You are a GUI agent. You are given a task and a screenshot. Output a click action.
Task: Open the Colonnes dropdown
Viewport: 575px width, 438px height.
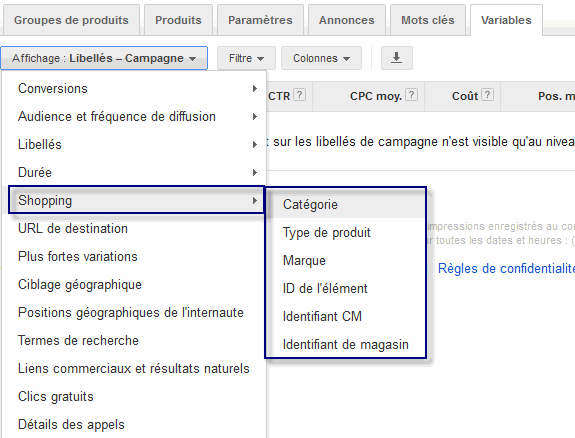pyautogui.click(x=321, y=58)
